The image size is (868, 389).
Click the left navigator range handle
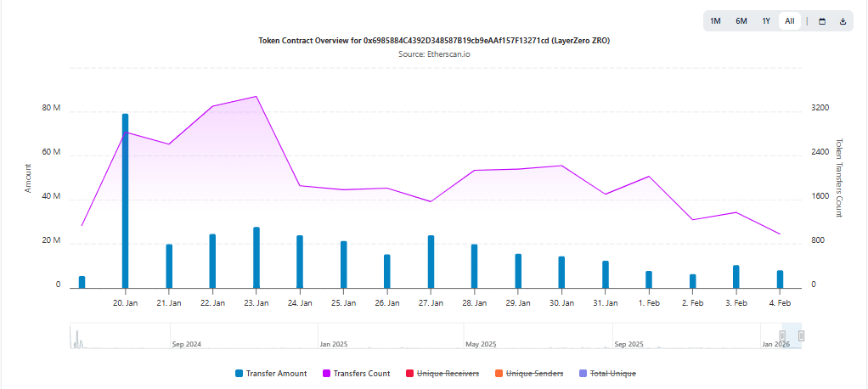[782, 335]
